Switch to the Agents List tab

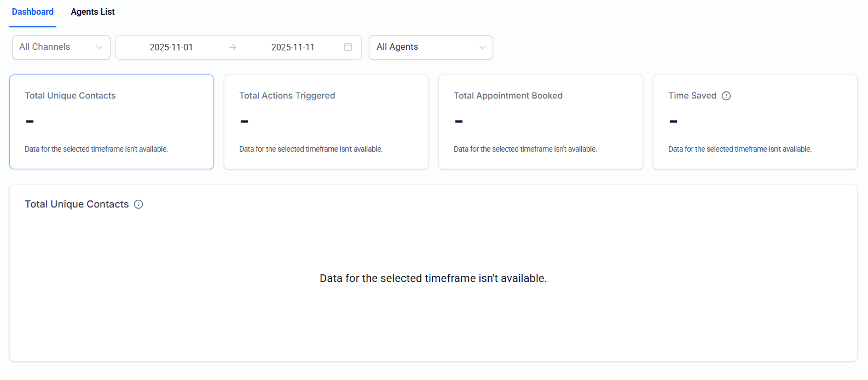tap(92, 12)
